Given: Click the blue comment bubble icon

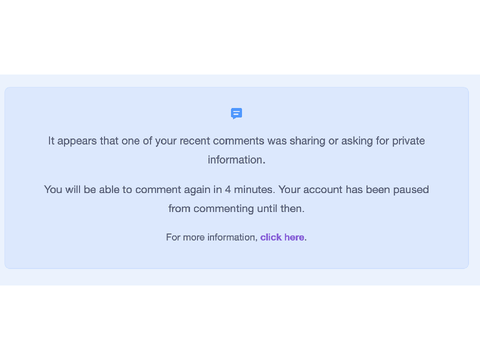Looking at the screenshot, I should (236, 113).
